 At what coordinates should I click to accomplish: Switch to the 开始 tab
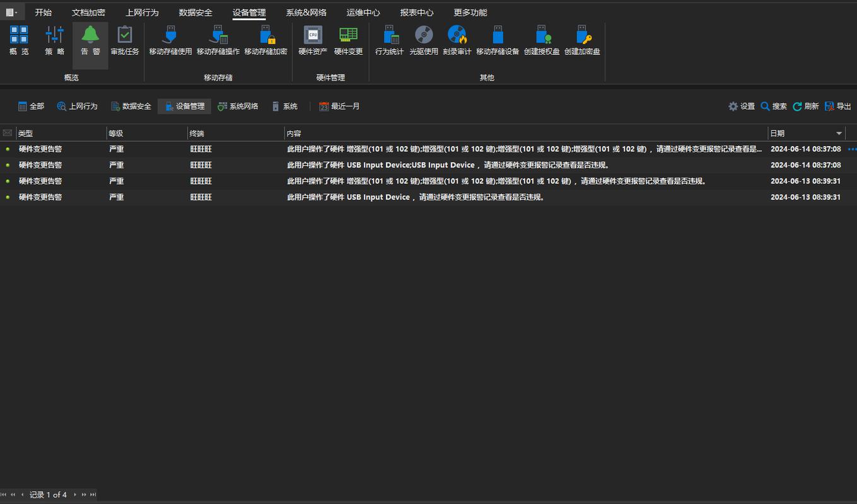(x=44, y=13)
